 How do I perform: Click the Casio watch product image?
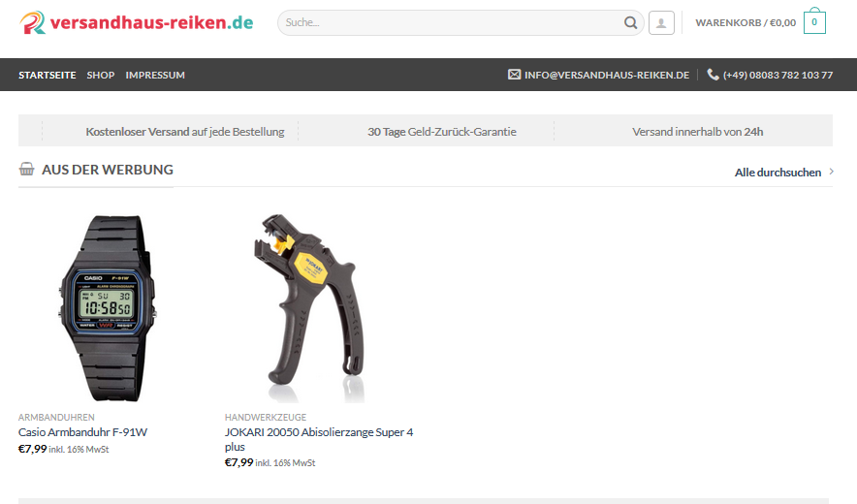[108, 308]
